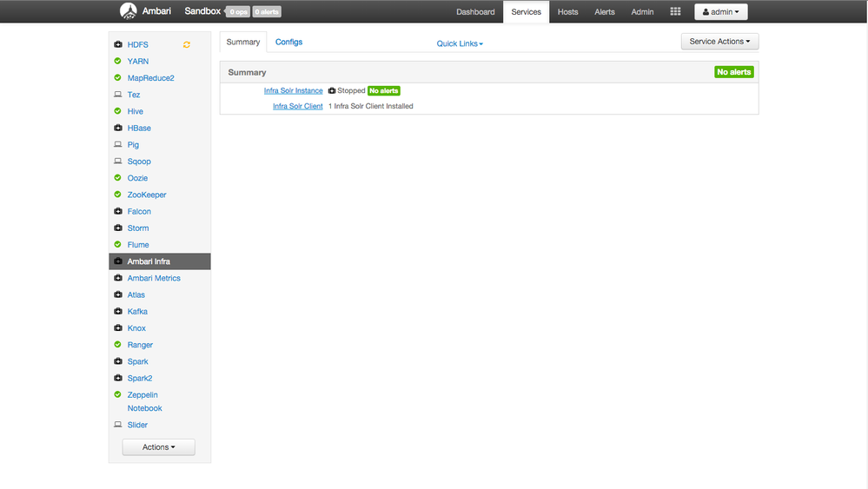Select the selected Ambari Infra service row
Screen dimensions: 868x489
coord(160,261)
